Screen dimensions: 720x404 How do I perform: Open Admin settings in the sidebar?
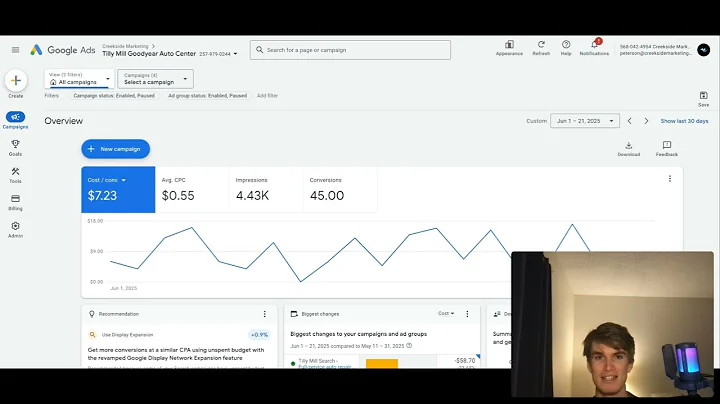click(15, 230)
